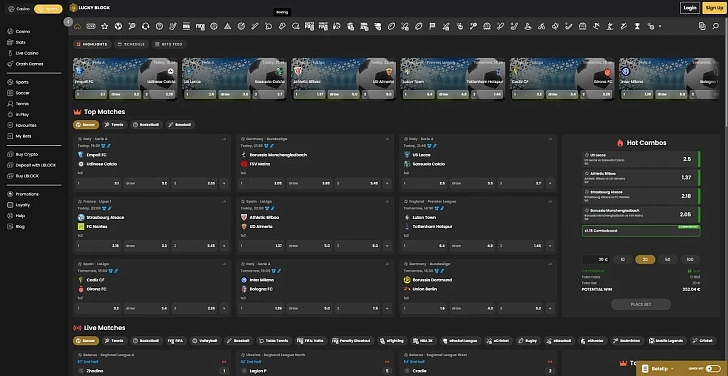The height and width of the screenshot is (376, 728).
Task: Select the flag icon in sports bar
Action: [432, 26]
